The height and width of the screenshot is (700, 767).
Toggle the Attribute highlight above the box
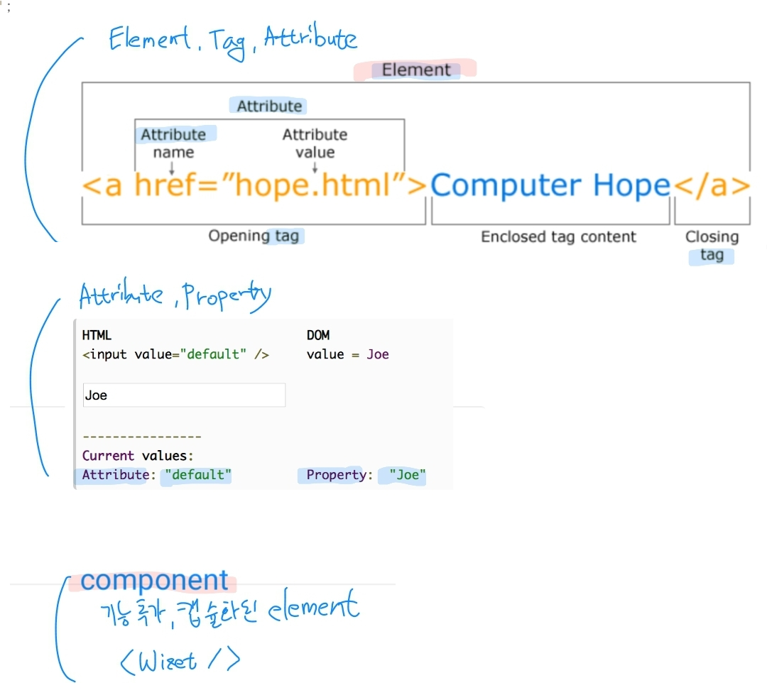(x=268, y=105)
